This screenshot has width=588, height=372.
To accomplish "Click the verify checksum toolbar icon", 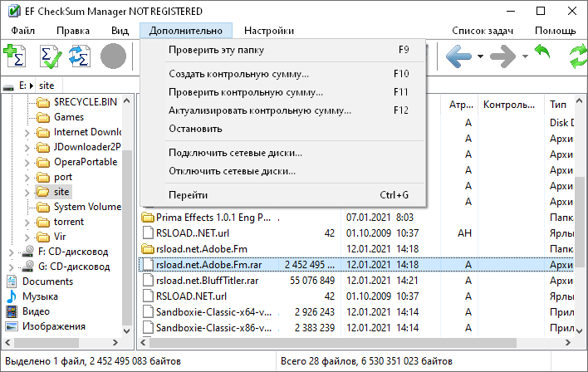I will pos(50,56).
